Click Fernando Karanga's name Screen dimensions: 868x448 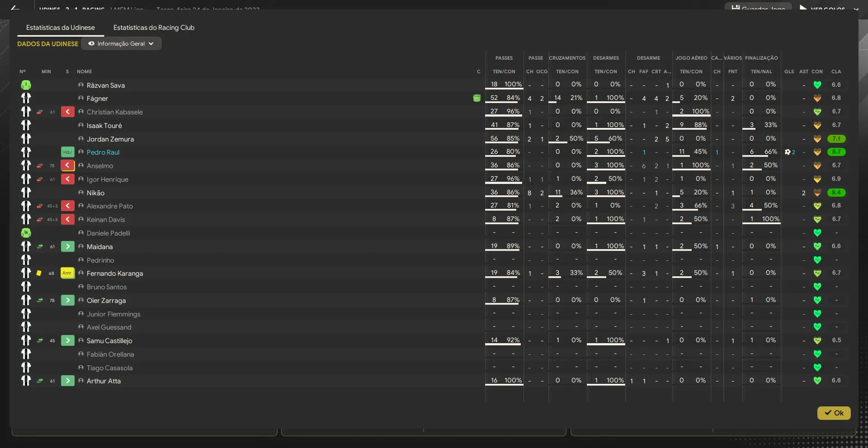pyautogui.click(x=115, y=274)
